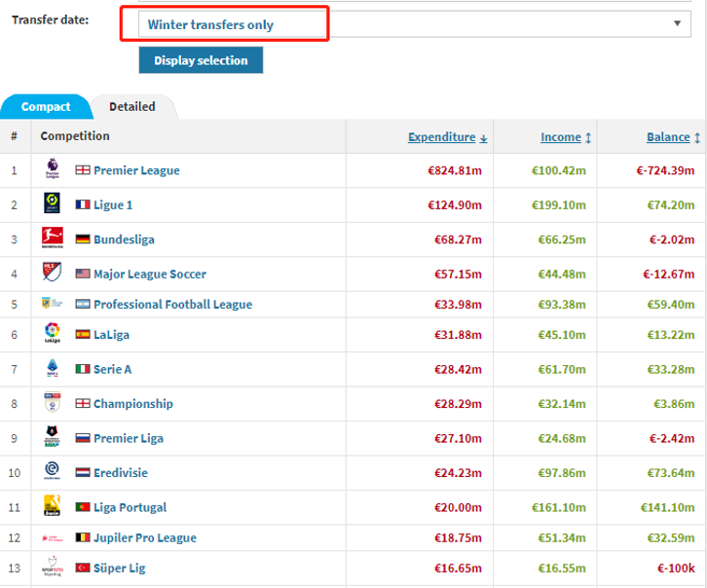Click Liga Portugal balance €141.10m
Image resolution: width=707 pixels, height=588 pixels.
667,507
